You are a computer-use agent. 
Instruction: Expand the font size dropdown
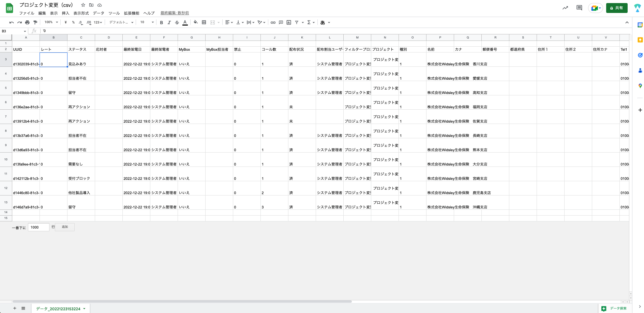(x=152, y=22)
